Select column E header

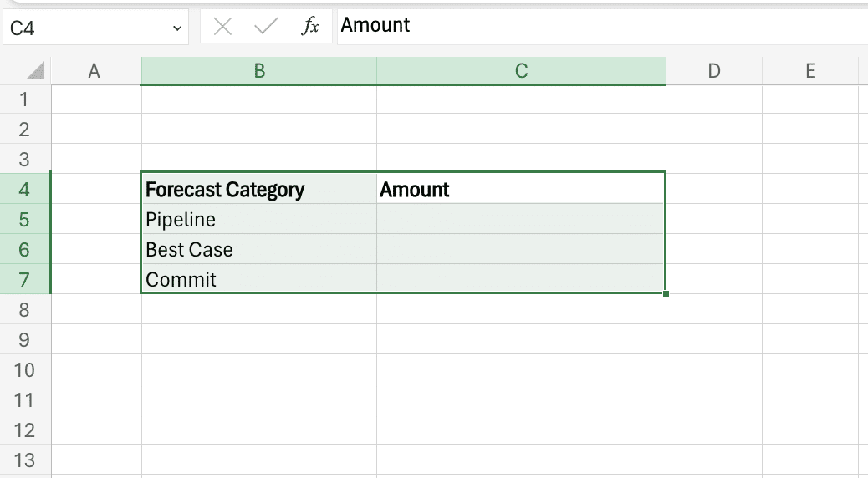point(809,71)
